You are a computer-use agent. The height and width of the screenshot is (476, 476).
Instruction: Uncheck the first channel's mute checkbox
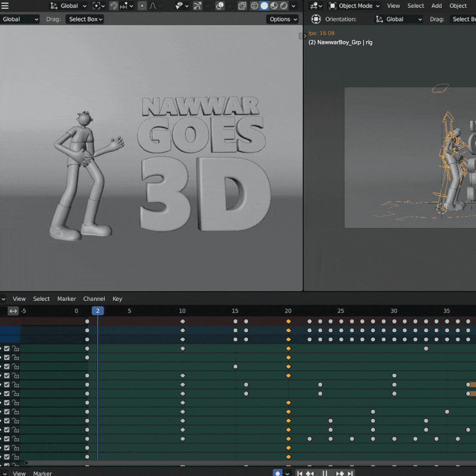[x=7, y=348]
